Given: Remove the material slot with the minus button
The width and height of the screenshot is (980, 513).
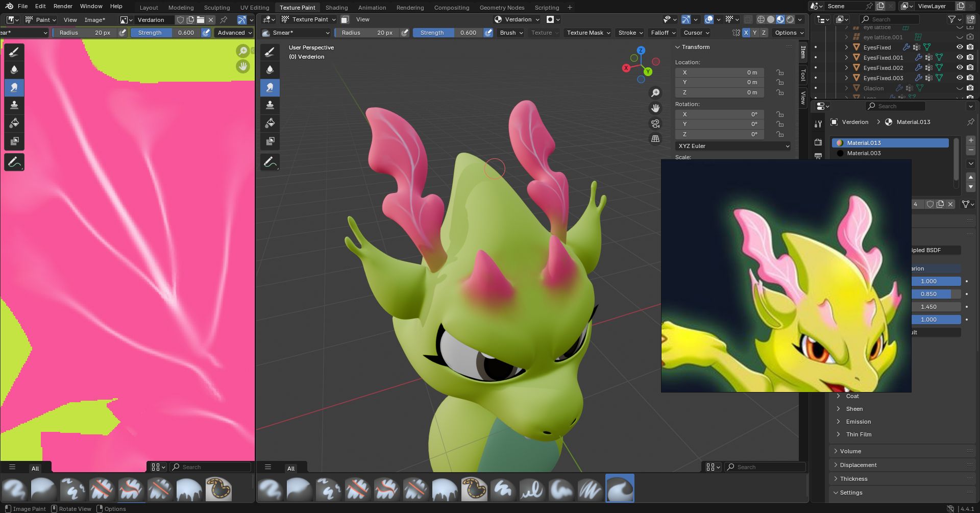Looking at the screenshot, I should coord(971,151).
